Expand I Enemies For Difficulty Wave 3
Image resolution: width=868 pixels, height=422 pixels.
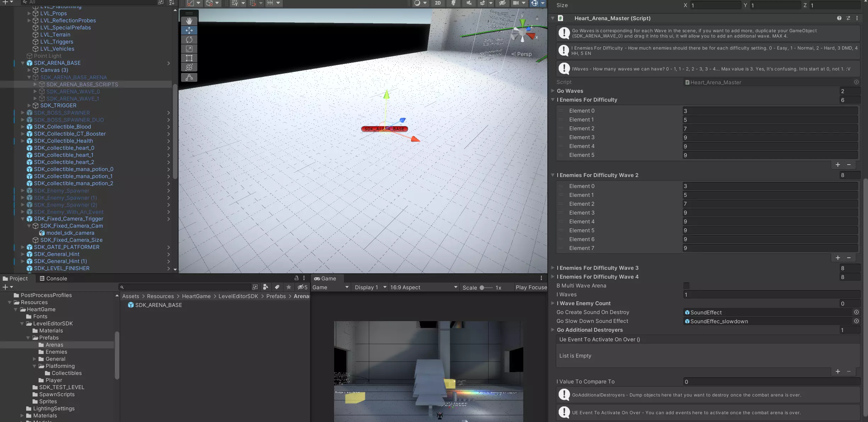coord(553,268)
